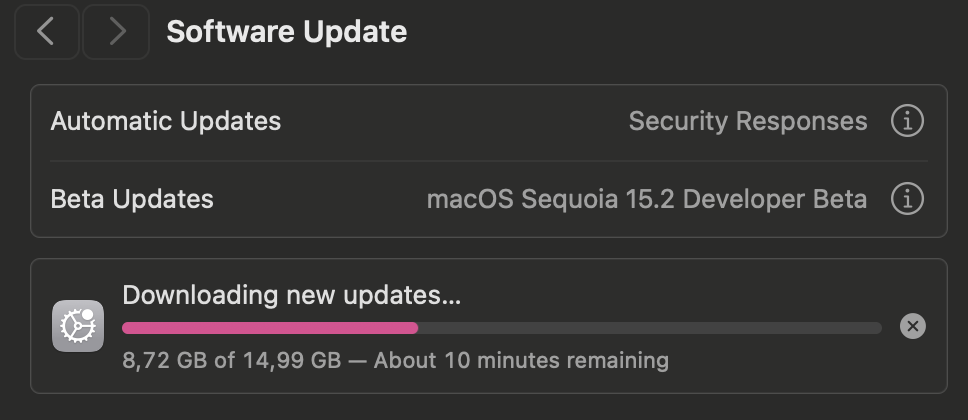The image size is (968, 420).
Task: Open info for Automatic Updates Security Responses
Action: point(907,121)
